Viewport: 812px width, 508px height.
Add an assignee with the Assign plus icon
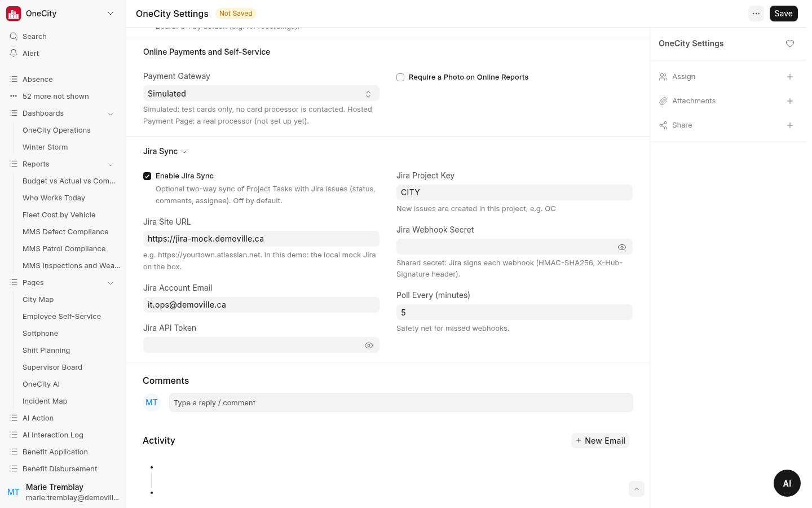790,77
